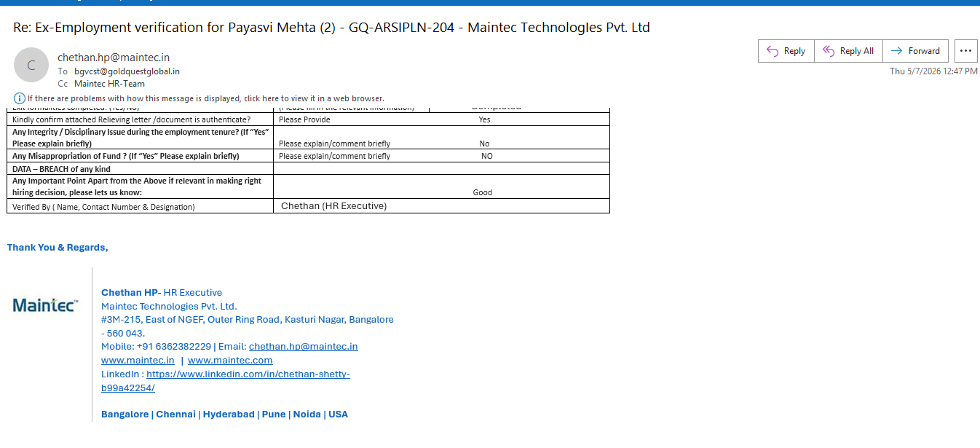Click the Reply All double-arrow icon
Viewport: 980px width, 448px height.
(829, 51)
